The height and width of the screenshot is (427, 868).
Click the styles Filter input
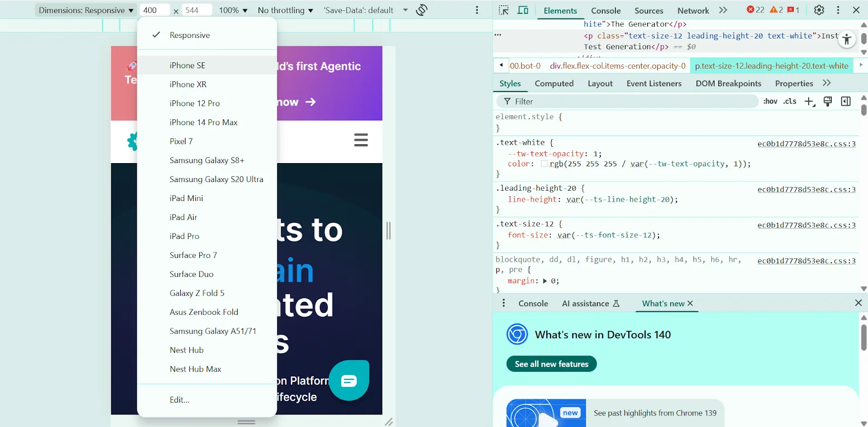pos(627,101)
